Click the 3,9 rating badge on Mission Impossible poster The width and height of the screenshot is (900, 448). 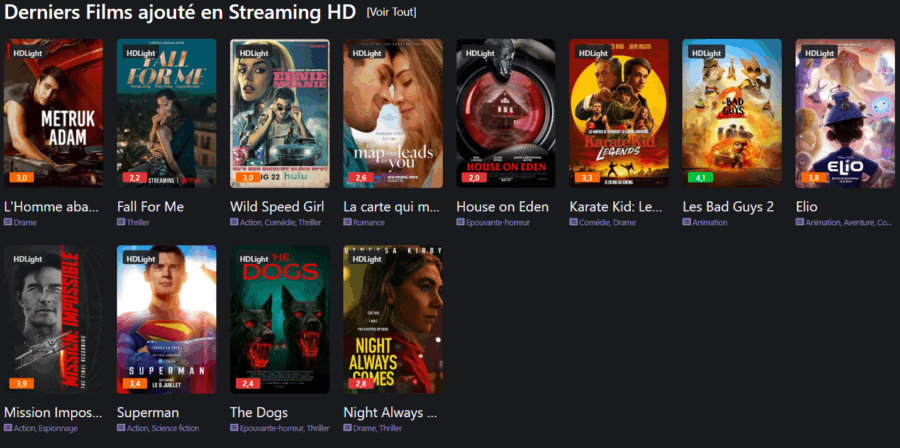pyautogui.click(x=22, y=384)
